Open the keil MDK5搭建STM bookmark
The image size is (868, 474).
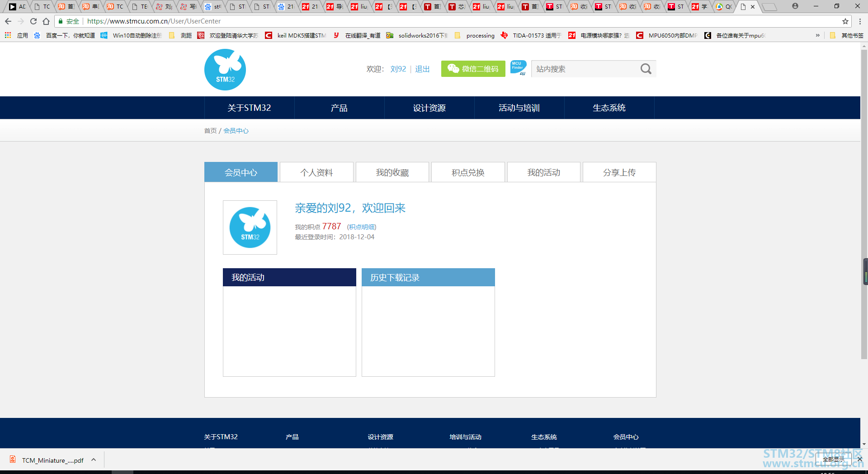[296, 35]
